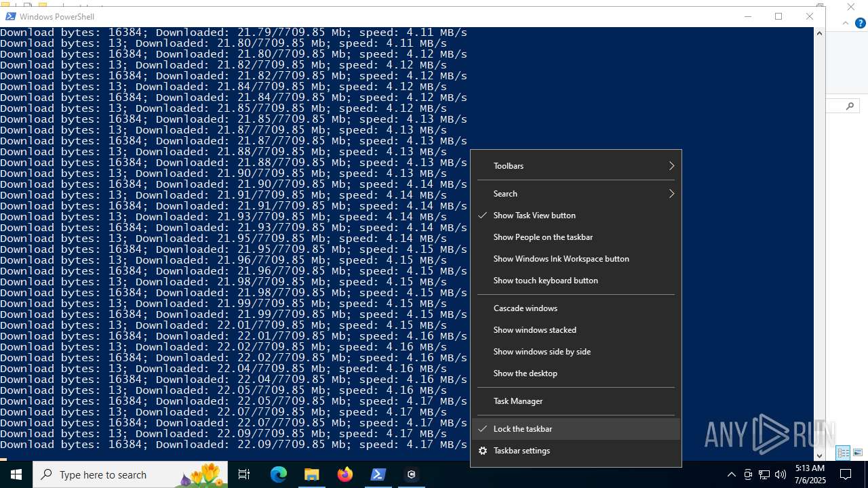The image size is (868, 488).
Task: Click the Explorer search magnifier icon
Action: 850,106
